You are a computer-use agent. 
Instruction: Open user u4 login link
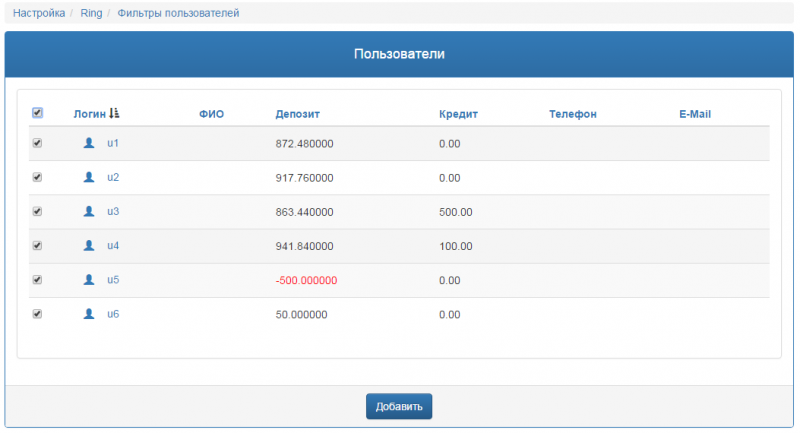(x=113, y=245)
